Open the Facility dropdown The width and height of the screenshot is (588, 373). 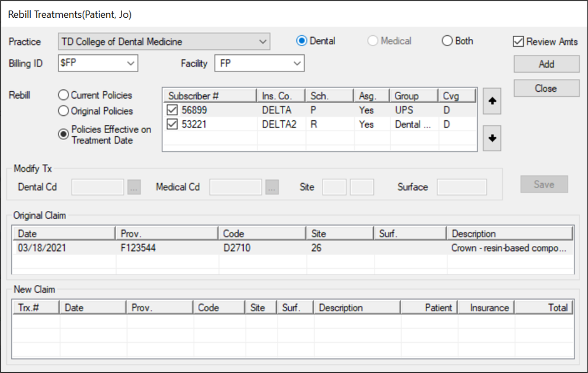pyautogui.click(x=297, y=63)
